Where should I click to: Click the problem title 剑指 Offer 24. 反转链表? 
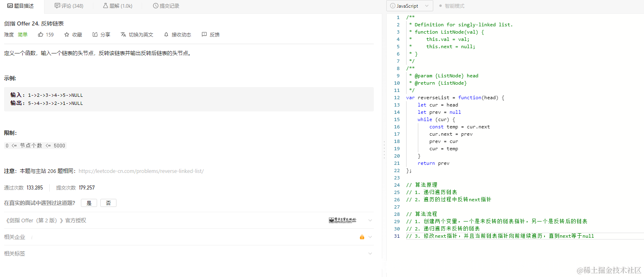click(34, 23)
